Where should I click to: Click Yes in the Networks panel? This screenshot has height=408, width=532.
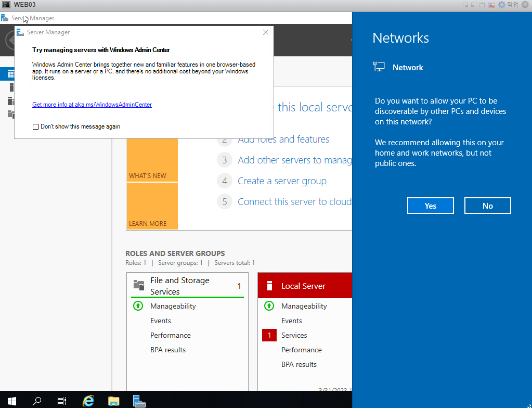[430, 206]
